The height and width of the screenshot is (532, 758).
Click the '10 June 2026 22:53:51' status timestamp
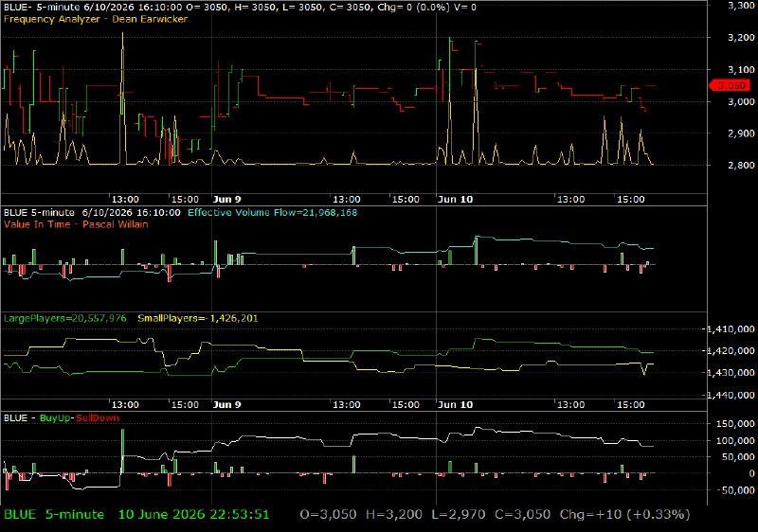pyautogui.click(x=193, y=515)
